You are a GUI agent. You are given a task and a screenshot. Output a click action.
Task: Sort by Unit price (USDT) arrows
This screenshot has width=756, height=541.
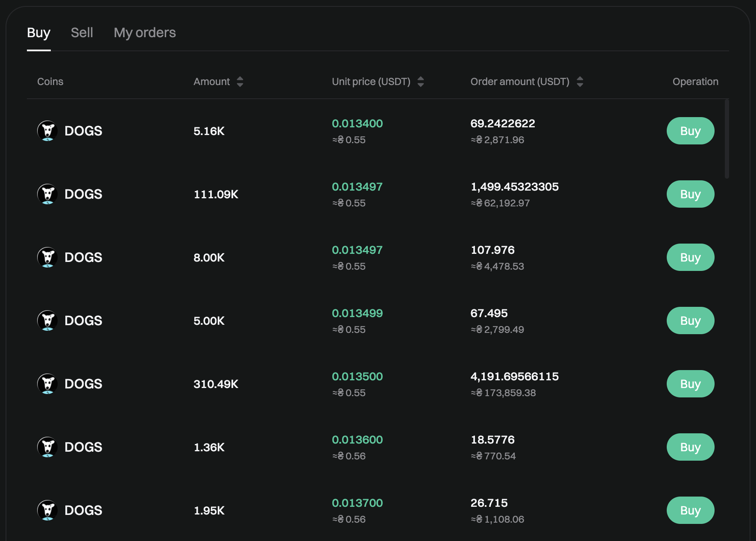click(421, 82)
